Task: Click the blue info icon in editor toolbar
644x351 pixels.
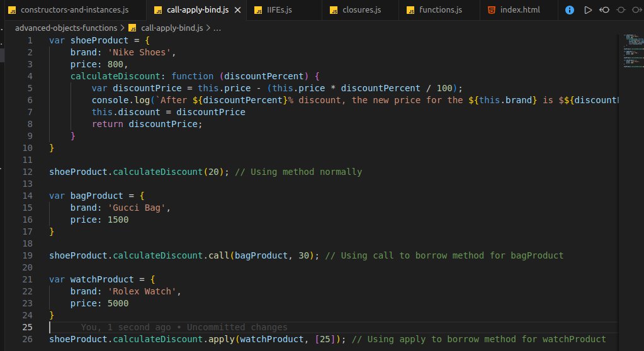Action: point(569,10)
